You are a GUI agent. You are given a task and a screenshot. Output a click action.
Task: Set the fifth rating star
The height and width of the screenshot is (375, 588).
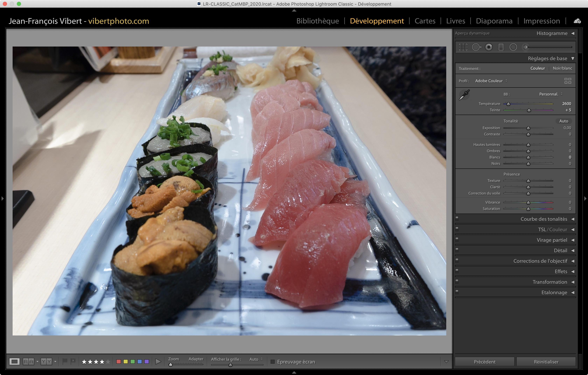click(108, 362)
